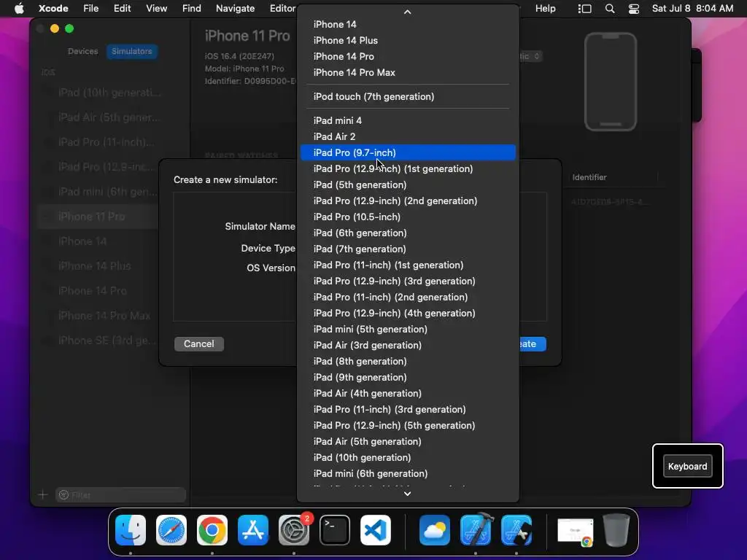Select iPad mini (6th generation) in dropdown
This screenshot has width=747, height=560.
click(x=408, y=473)
